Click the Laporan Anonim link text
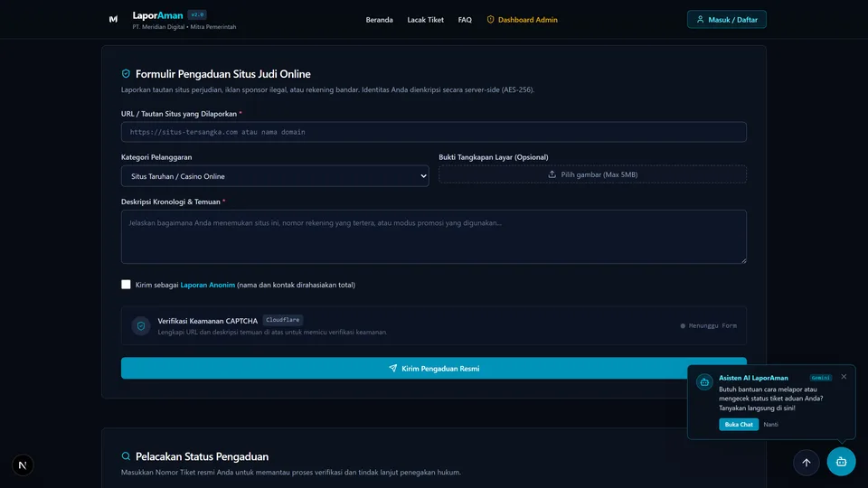The image size is (868, 488). click(208, 285)
